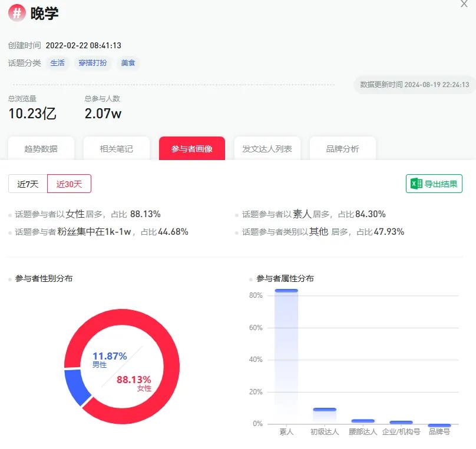Click the 穿搭打扮 topic category tag
Image resolution: width=476 pixels, height=449 pixels.
93,63
